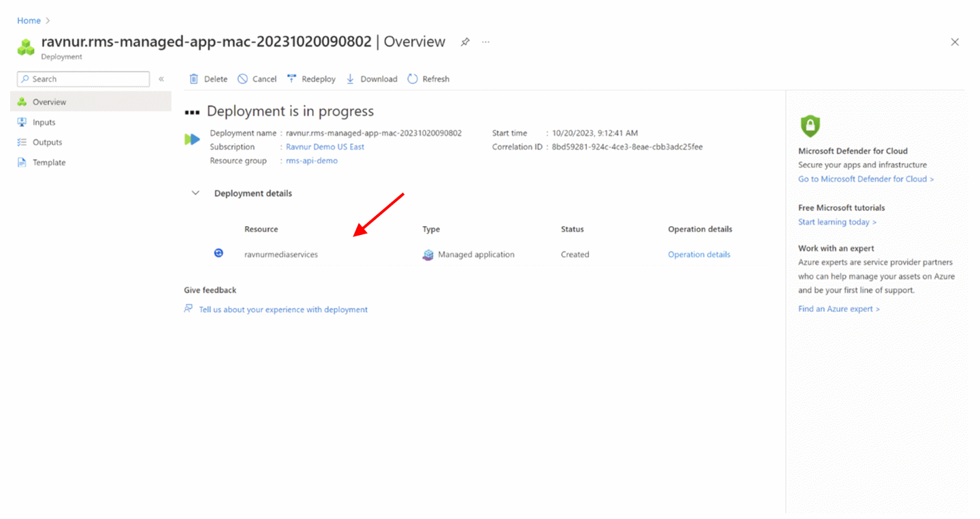Image resolution: width=980 pixels, height=519 pixels.
Task: Select the Correlation ID value
Action: 627,147
